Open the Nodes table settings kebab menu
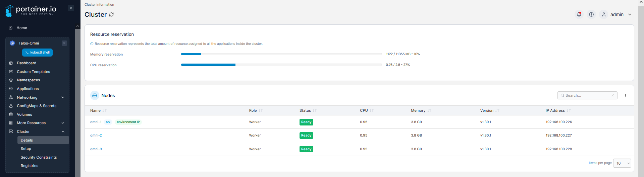This screenshot has height=177, width=644. tap(626, 96)
